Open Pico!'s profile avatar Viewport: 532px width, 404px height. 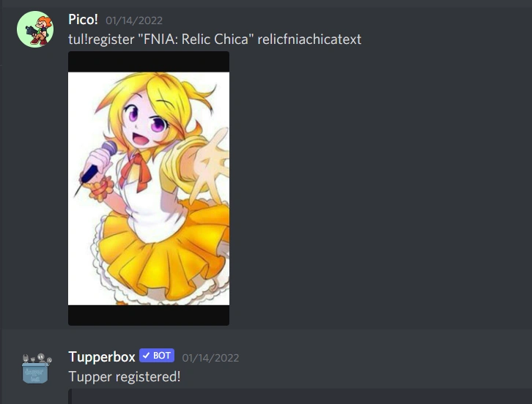[35, 29]
